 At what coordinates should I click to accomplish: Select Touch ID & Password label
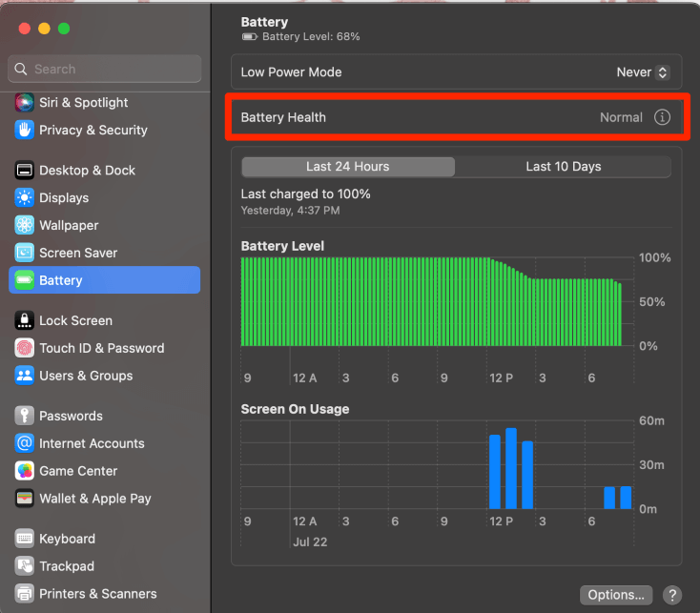point(102,348)
